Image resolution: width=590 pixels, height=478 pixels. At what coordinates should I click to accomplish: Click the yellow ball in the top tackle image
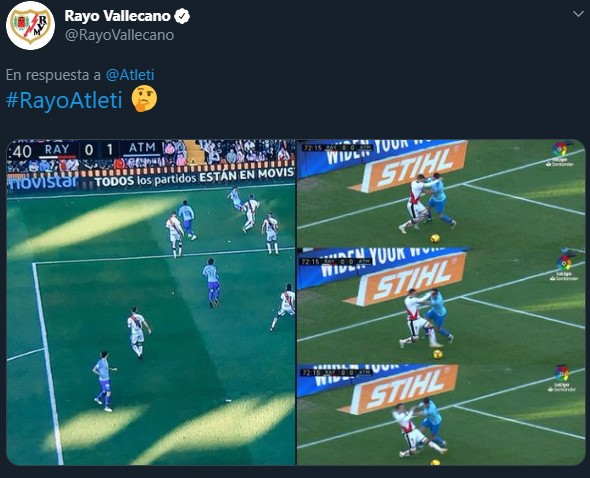[x=435, y=238]
